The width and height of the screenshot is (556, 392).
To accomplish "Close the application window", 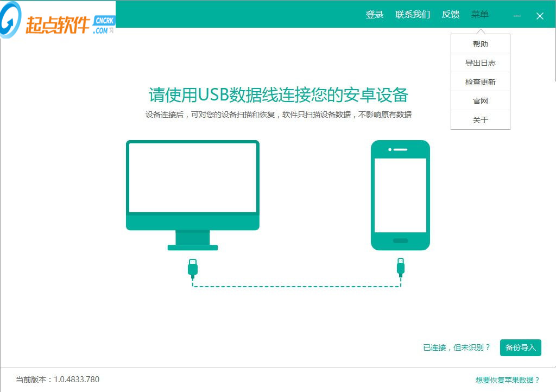I will pos(540,16).
